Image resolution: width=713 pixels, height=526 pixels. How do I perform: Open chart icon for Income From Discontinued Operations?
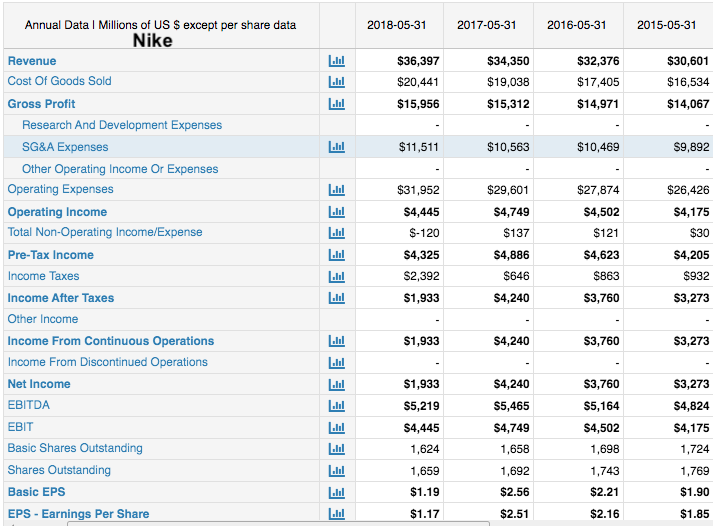tap(336, 362)
